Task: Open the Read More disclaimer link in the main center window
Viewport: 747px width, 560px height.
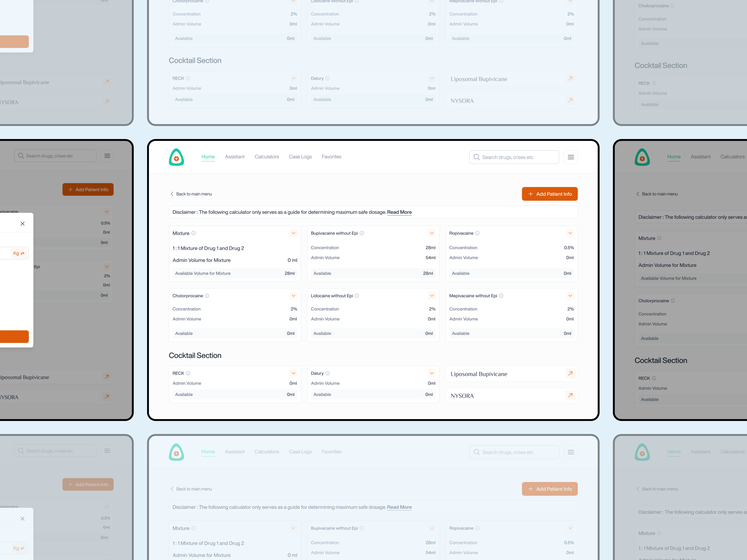Action: pyautogui.click(x=399, y=212)
